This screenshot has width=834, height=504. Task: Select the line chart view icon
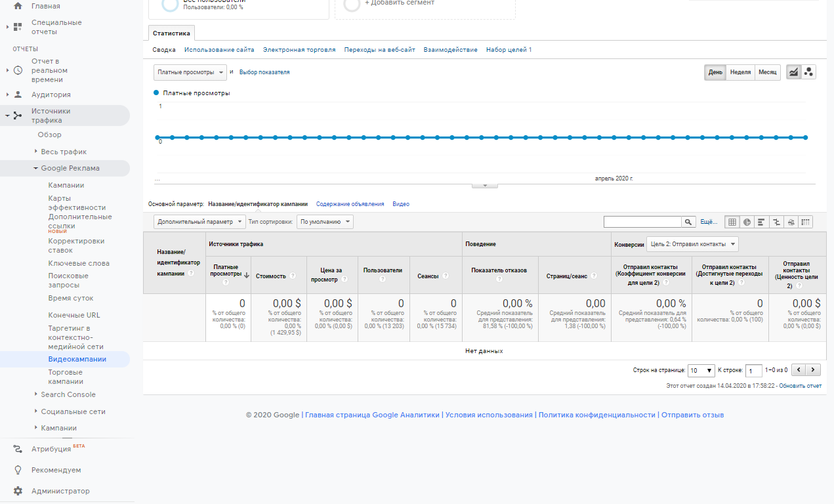pyautogui.click(x=793, y=72)
